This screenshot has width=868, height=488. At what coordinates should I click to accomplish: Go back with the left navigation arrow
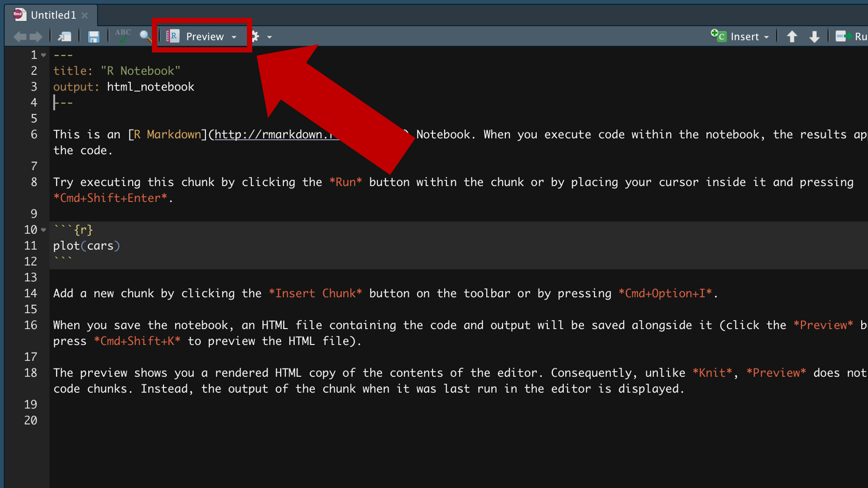click(20, 37)
